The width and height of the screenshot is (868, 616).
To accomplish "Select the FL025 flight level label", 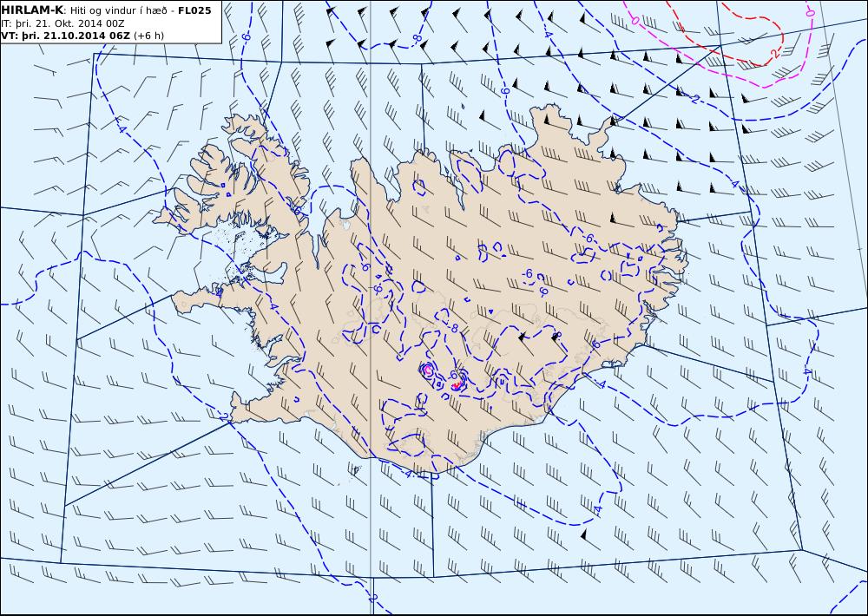I will (x=194, y=10).
